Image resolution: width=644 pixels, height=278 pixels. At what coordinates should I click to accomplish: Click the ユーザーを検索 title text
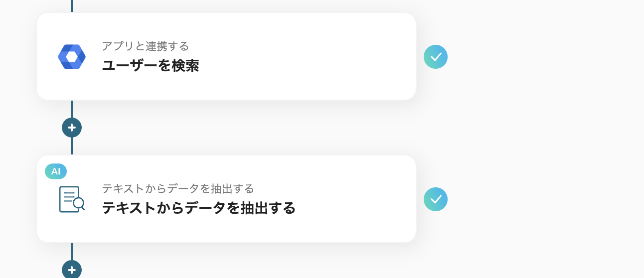pyautogui.click(x=151, y=66)
